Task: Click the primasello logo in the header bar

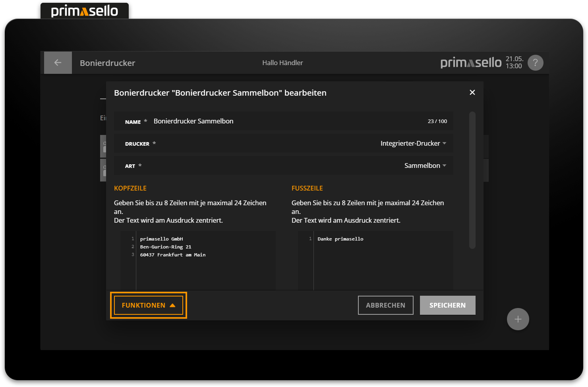Action: tap(471, 63)
